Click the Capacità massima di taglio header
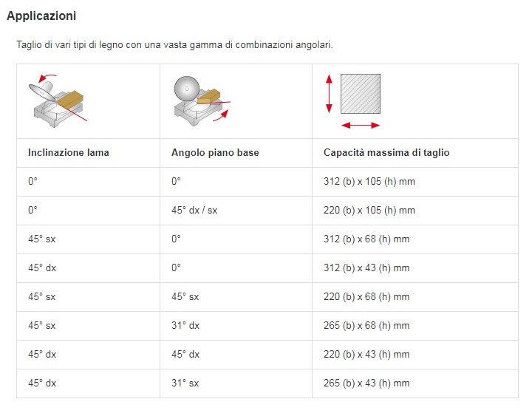532x416 pixels. pos(386,153)
